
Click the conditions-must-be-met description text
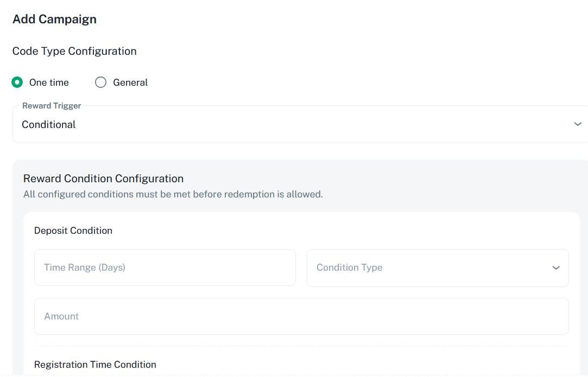(x=173, y=194)
